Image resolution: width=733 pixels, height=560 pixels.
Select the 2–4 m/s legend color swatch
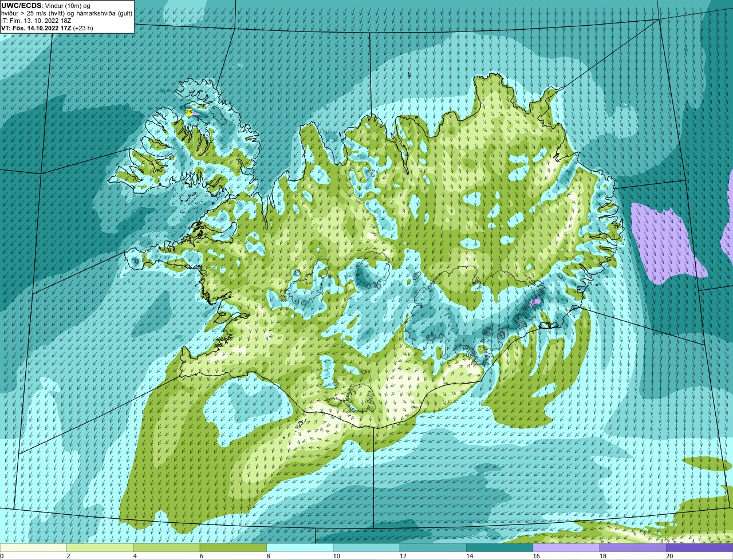(x=100, y=547)
